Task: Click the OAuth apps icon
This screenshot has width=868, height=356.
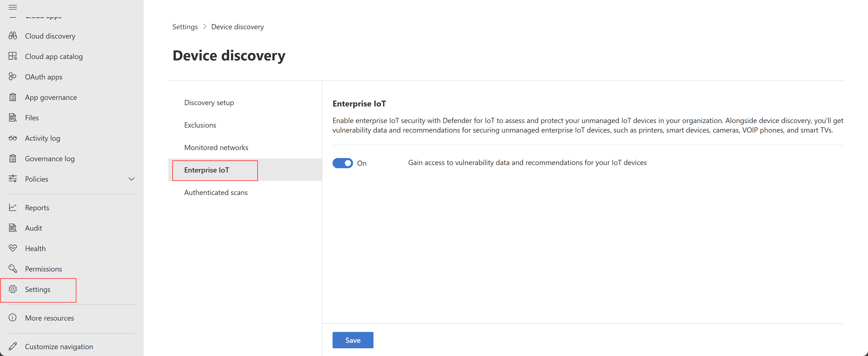Action: pos(14,76)
